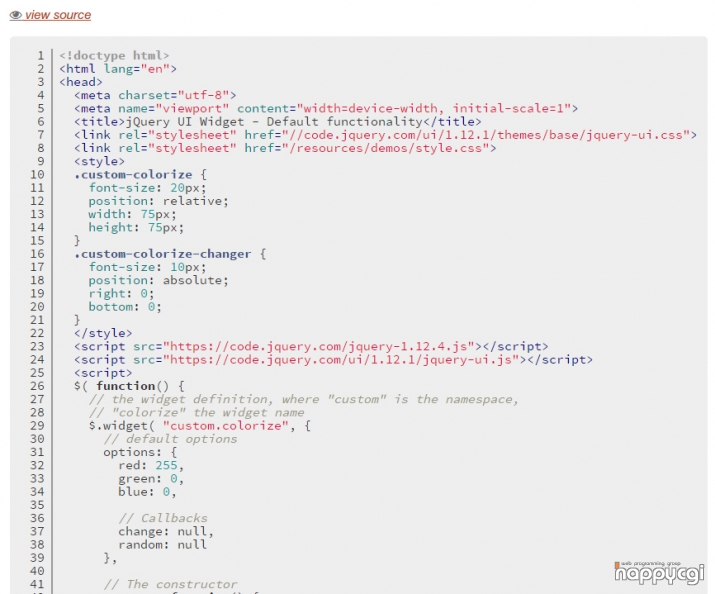The height and width of the screenshot is (594, 715).
Task: Click line number 10 in the gutter
Action: (x=37, y=175)
